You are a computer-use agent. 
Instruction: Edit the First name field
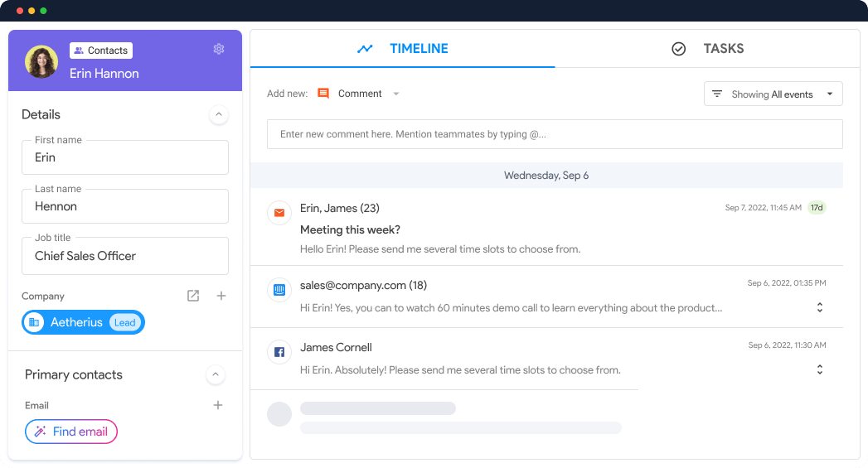pos(125,157)
